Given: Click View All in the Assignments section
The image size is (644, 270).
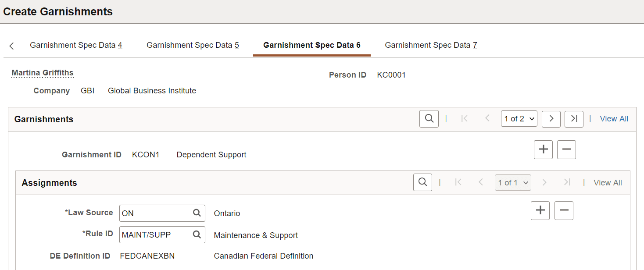Looking at the screenshot, I should pos(608,182).
